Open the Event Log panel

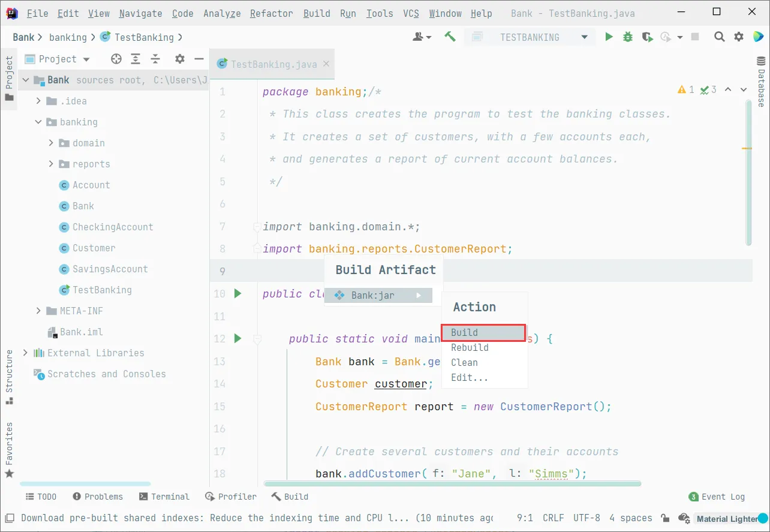pyautogui.click(x=717, y=497)
